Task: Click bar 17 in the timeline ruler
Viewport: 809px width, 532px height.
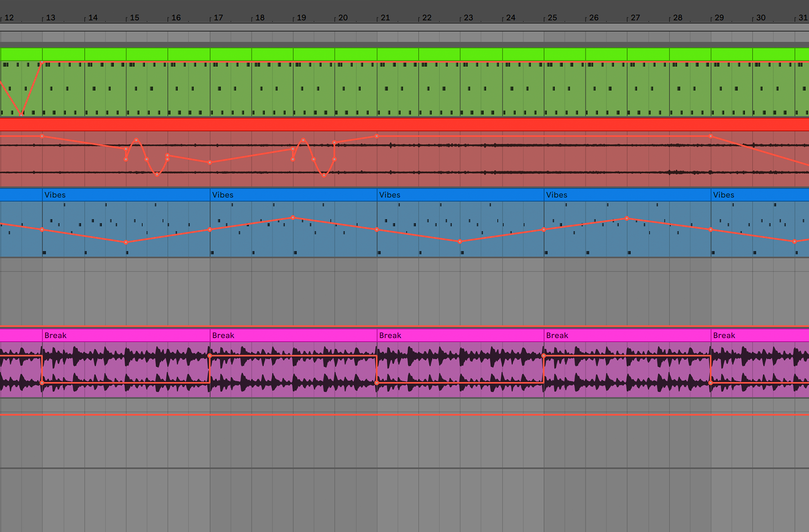Action: pos(218,18)
